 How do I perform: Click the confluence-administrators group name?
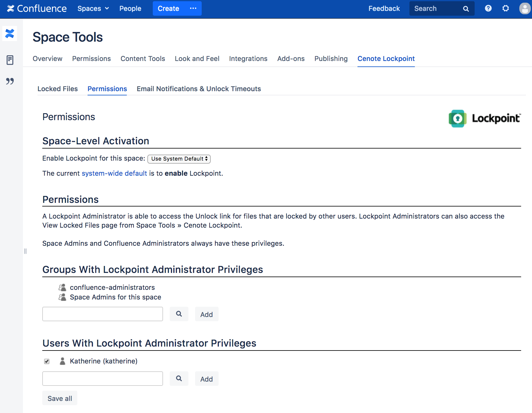(112, 287)
